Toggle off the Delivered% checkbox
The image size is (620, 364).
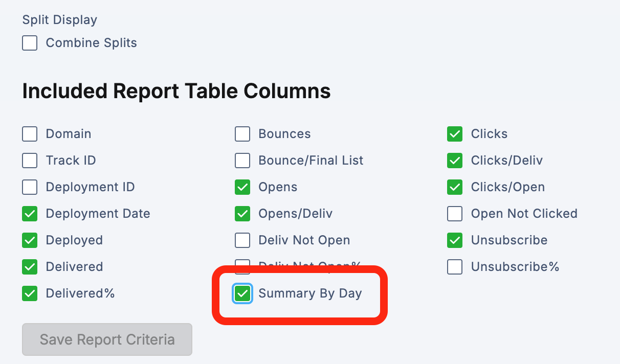tap(30, 293)
